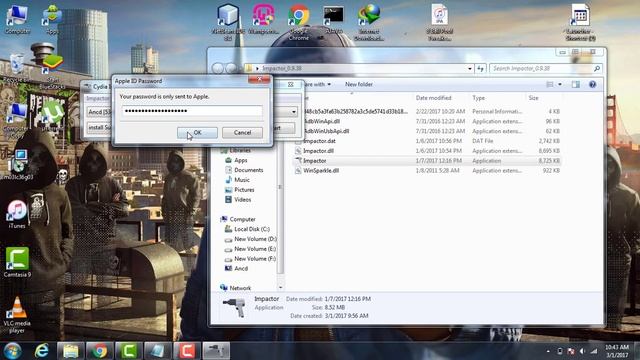Show hidden system tray icons arrow
640x360 pixels.
click(548, 351)
